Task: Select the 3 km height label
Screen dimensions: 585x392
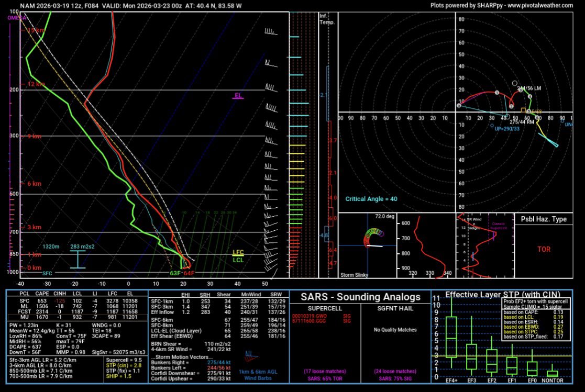Action: 34,227
